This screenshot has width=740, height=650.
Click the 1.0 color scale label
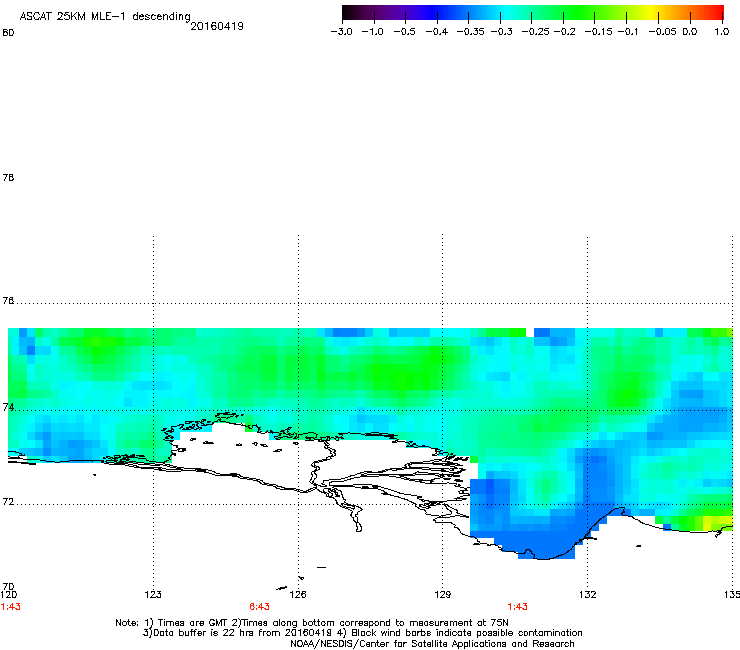722,32
